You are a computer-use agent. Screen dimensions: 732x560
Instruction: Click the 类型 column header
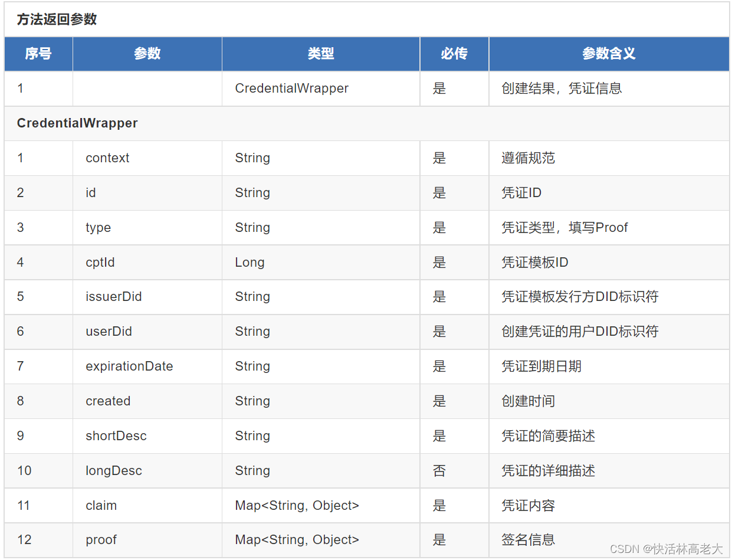point(320,54)
